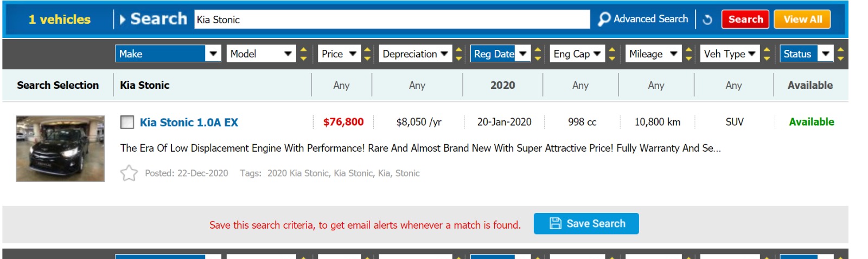Screen dimensions: 868x259
Task: Click the reset search refresh icon
Action: click(x=707, y=20)
